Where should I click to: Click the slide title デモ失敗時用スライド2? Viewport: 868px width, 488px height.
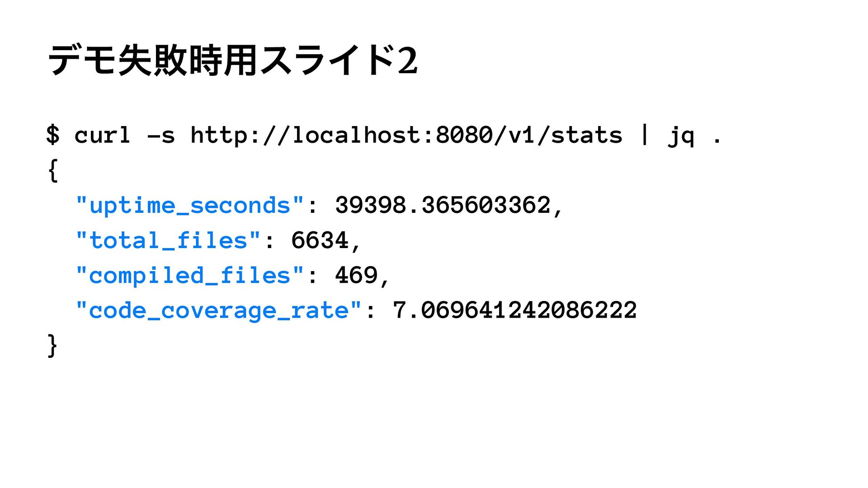click(x=232, y=61)
